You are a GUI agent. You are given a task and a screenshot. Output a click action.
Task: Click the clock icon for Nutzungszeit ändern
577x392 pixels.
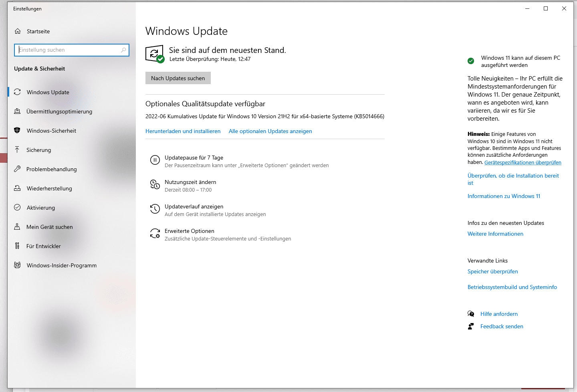pos(155,184)
